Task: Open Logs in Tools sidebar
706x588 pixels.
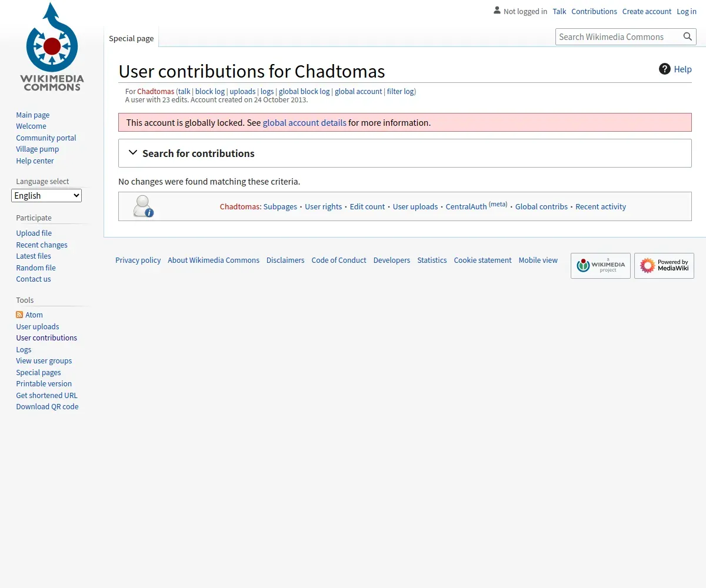Action: 24,349
